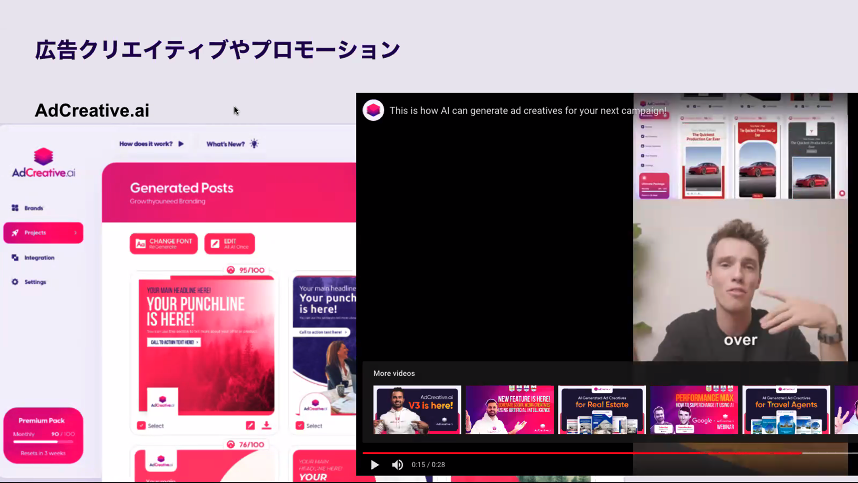This screenshot has width=858, height=483.
Task: Click the 'CALL TO ACTION TEXT HERE' button on red post
Action: coord(173,342)
